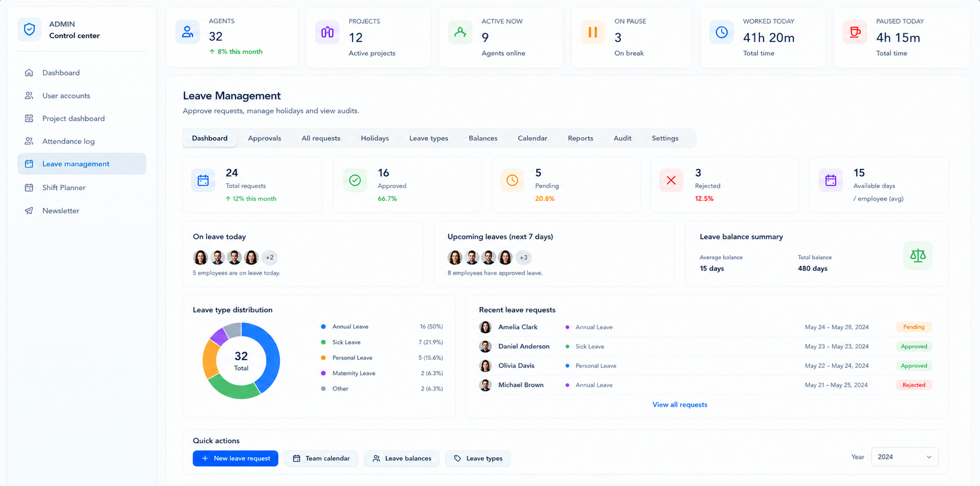
Task: Open Attendance log in the sidebar
Action: 82,141
